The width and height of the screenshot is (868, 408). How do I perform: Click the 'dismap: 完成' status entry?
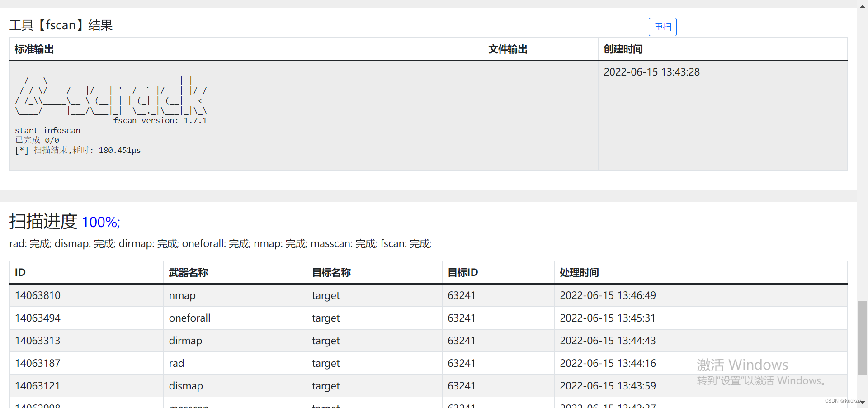(x=85, y=244)
